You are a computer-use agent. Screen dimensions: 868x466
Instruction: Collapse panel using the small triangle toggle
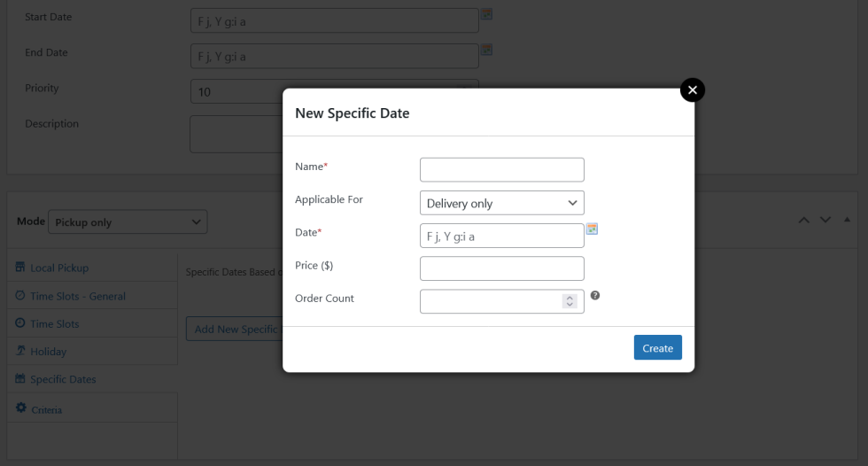tap(847, 220)
